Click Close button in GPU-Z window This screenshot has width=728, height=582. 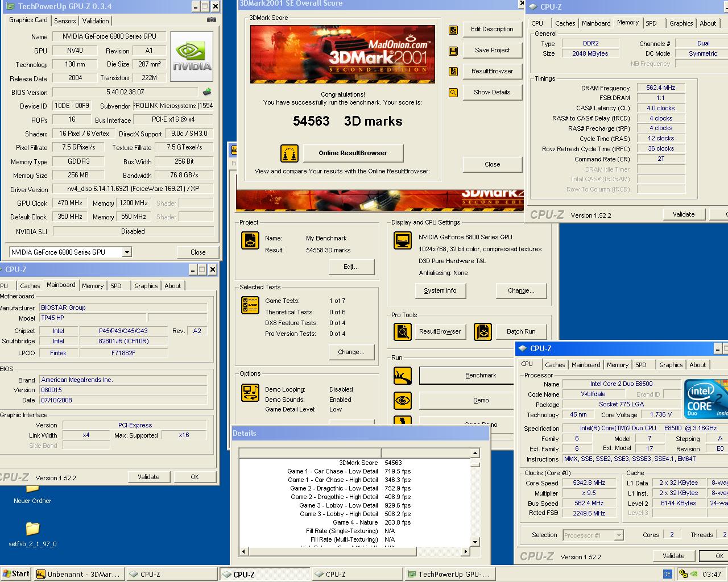(x=198, y=252)
